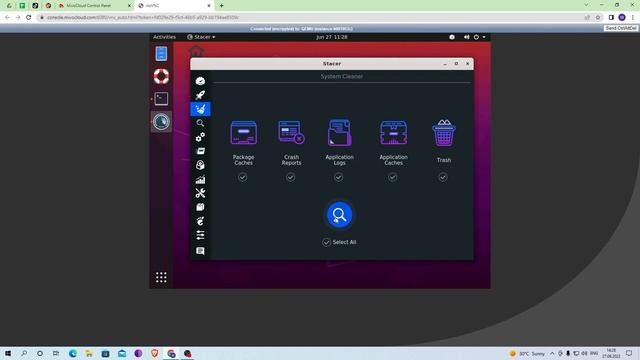Switch to the noVNC browser tab

pos(174,6)
